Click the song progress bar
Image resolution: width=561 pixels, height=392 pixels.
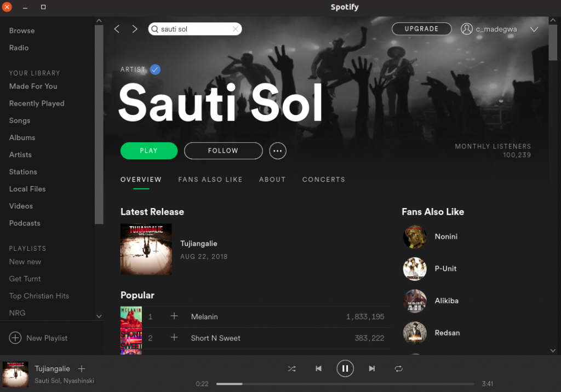point(345,384)
